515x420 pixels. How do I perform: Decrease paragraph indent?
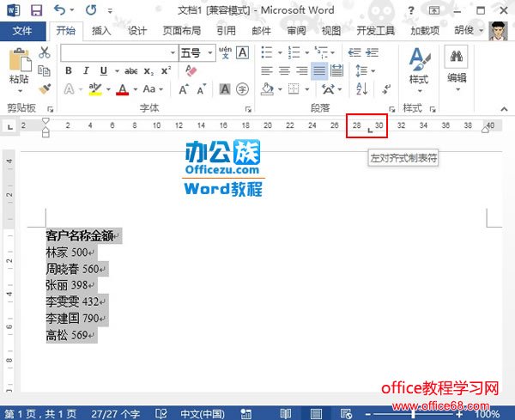[354, 52]
